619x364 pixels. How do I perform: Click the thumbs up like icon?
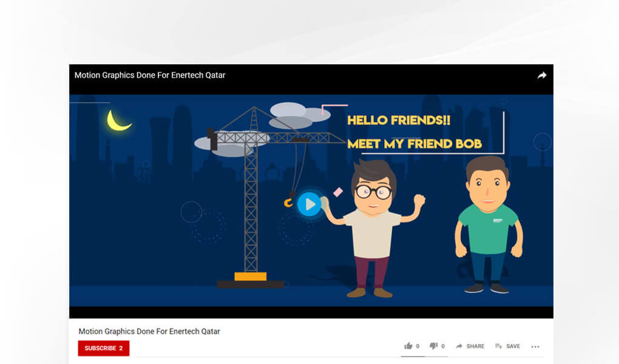[x=408, y=346]
